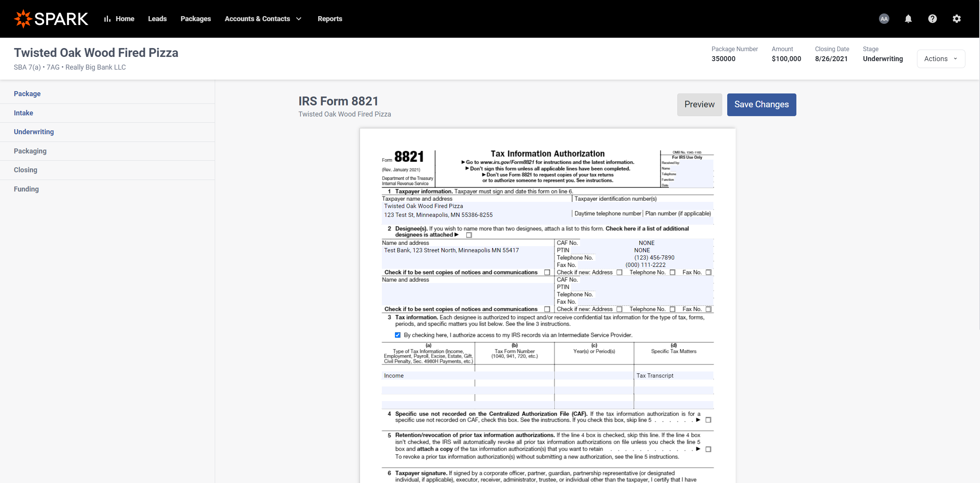Check second designee new Telephone No. box

click(672, 309)
